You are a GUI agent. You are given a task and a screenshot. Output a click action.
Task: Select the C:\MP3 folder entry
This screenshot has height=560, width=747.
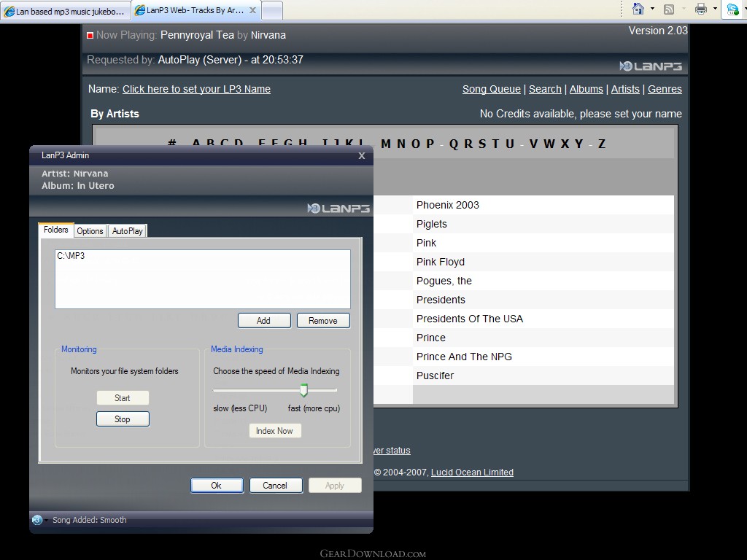tap(71, 256)
